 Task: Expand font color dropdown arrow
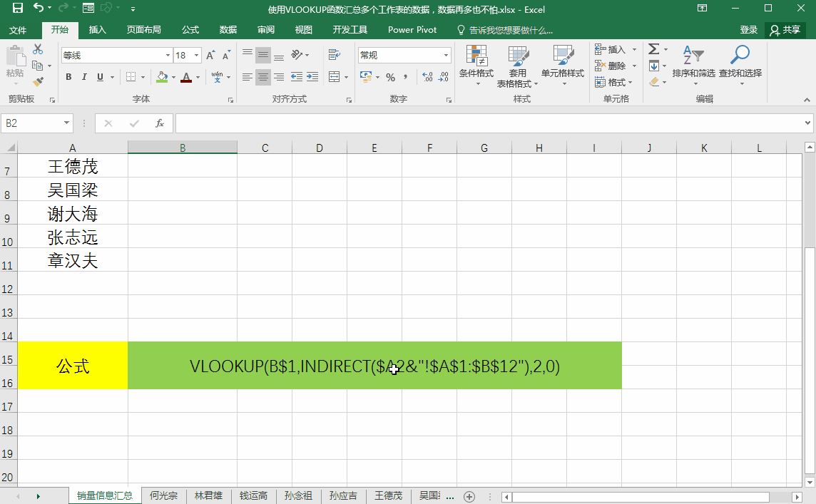tap(198, 78)
